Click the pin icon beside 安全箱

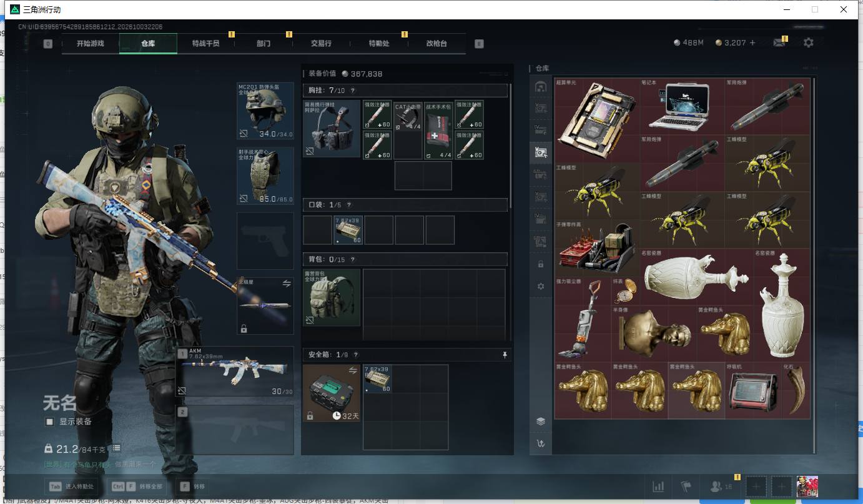[505, 355]
